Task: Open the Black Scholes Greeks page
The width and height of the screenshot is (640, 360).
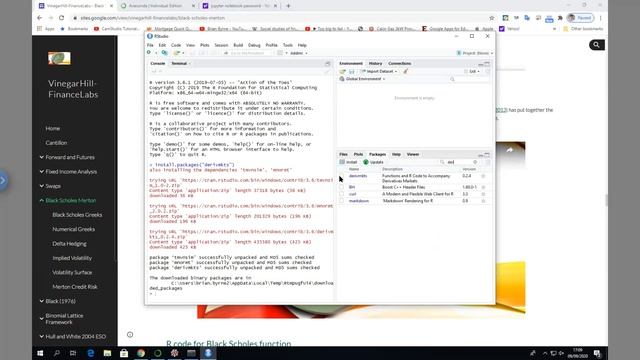Action: tap(77, 215)
